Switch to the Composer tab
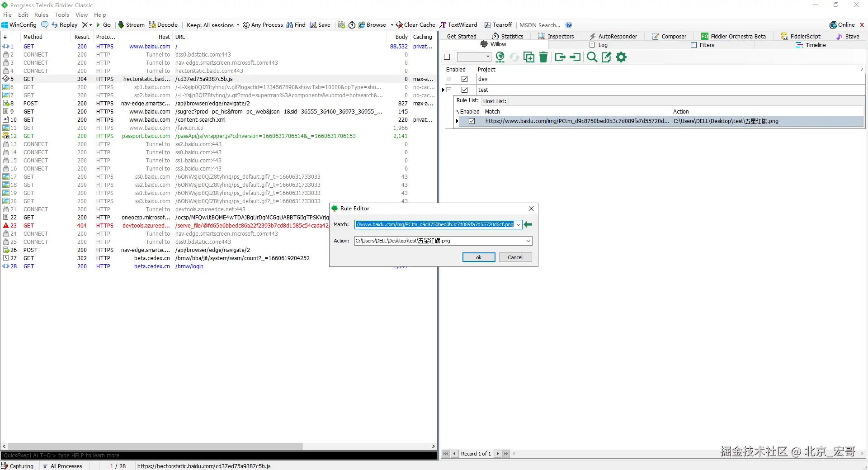This screenshot has height=470, width=868. tap(670, 36)
